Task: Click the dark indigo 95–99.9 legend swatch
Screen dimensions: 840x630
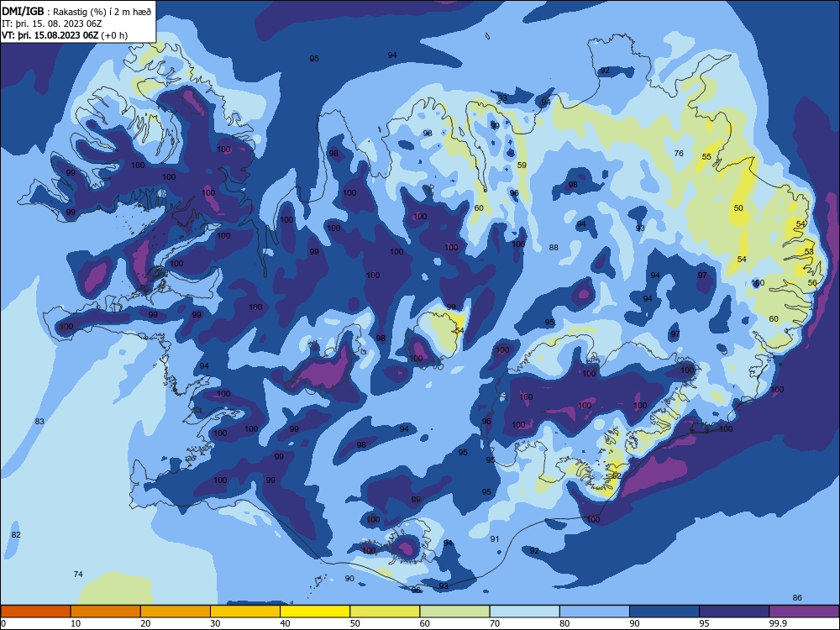Action: (x=734, y=612)
